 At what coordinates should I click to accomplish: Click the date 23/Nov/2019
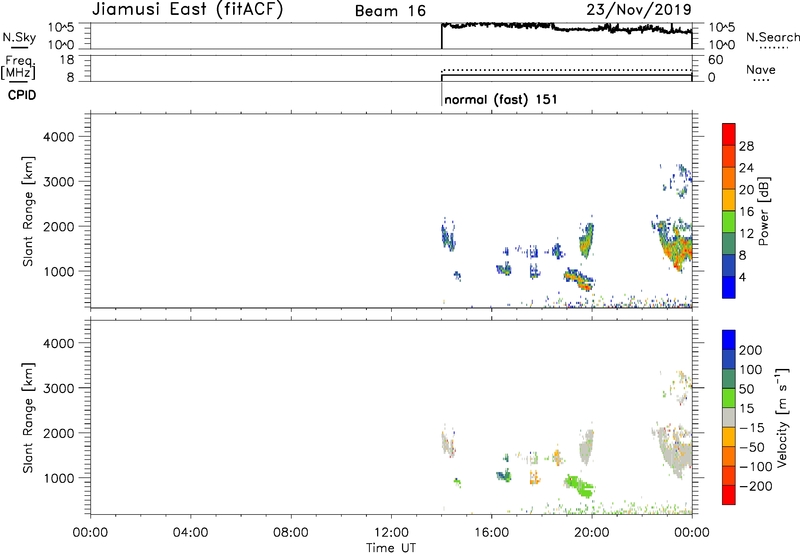(x=639, y=9)
